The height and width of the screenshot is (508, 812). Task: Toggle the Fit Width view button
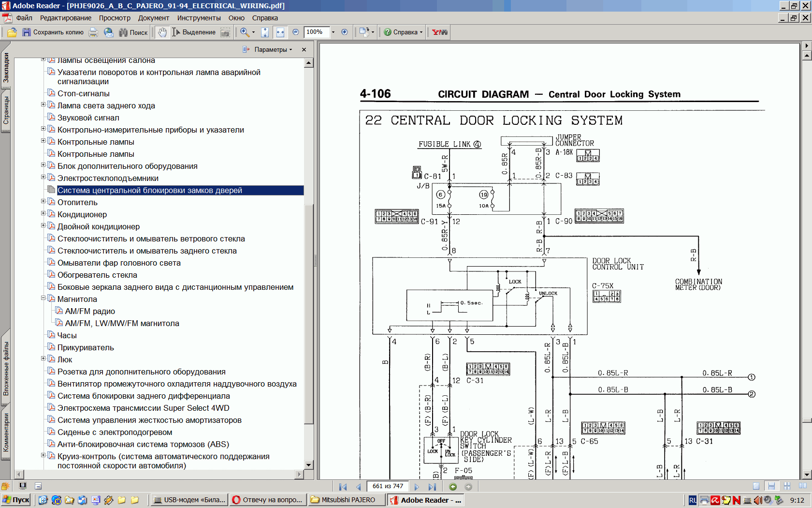[x=280, y=32]
